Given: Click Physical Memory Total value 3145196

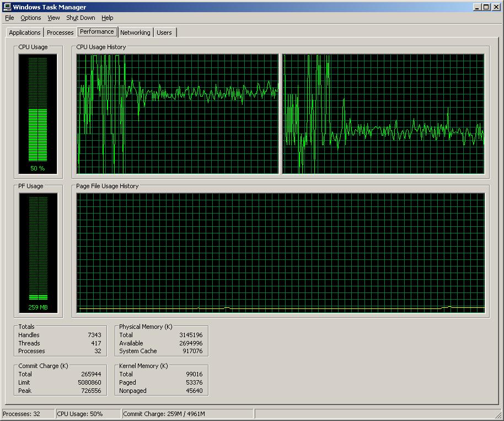Looking at the screenshot, I should pyautogui.click(x=191, y=335).
